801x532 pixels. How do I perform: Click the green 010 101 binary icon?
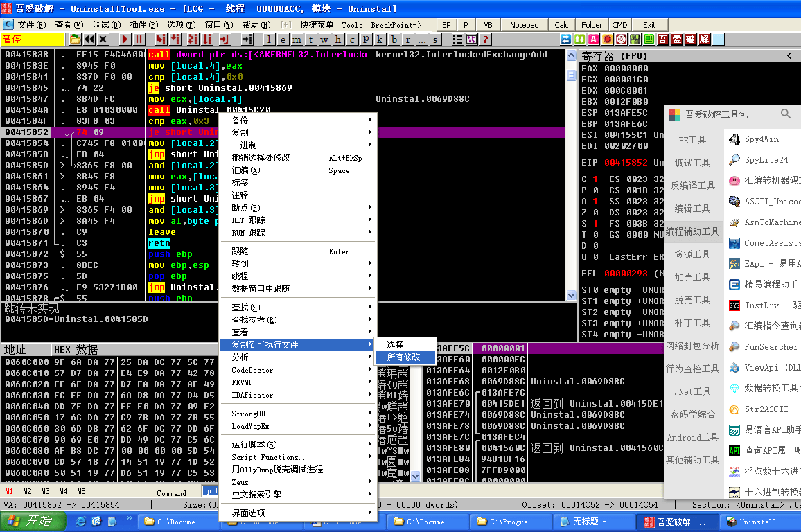point(635,39)
